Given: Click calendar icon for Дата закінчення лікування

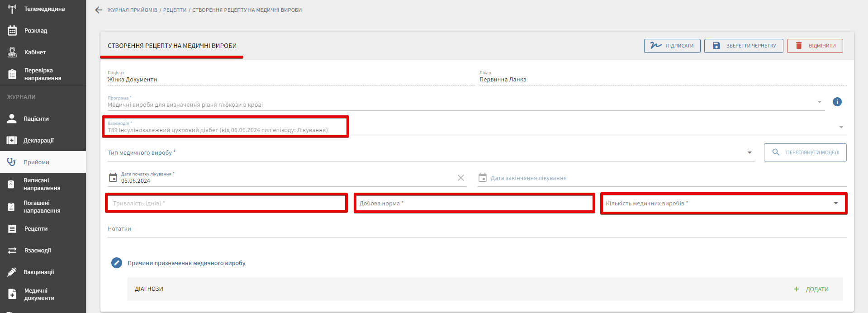Looking at the screenshot, I should [x=483, y=178].
